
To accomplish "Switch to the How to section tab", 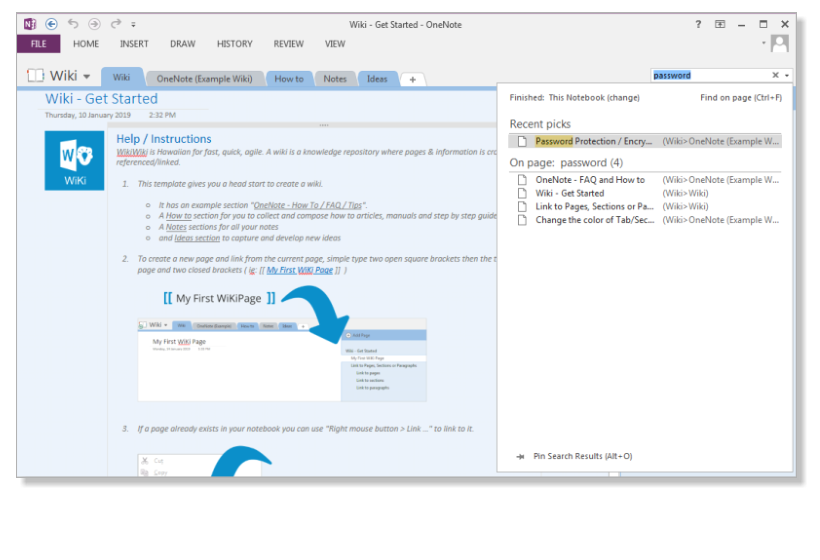I will coord(289,79).
